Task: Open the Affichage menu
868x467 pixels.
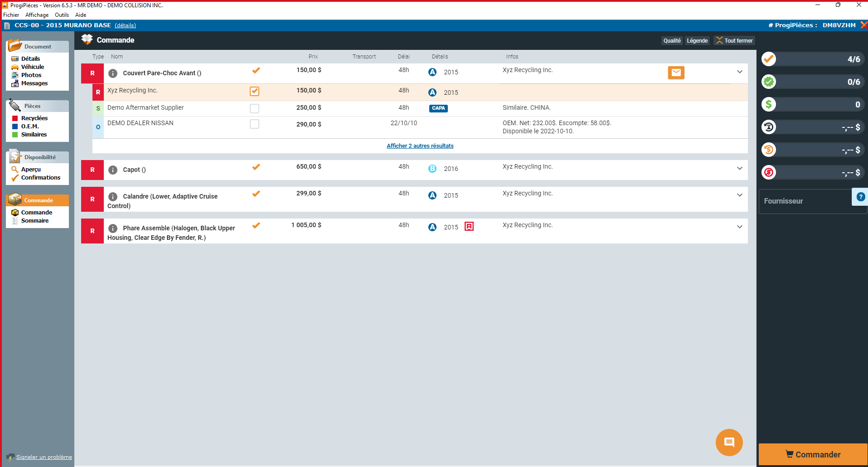Action: [x=37, y=15]
